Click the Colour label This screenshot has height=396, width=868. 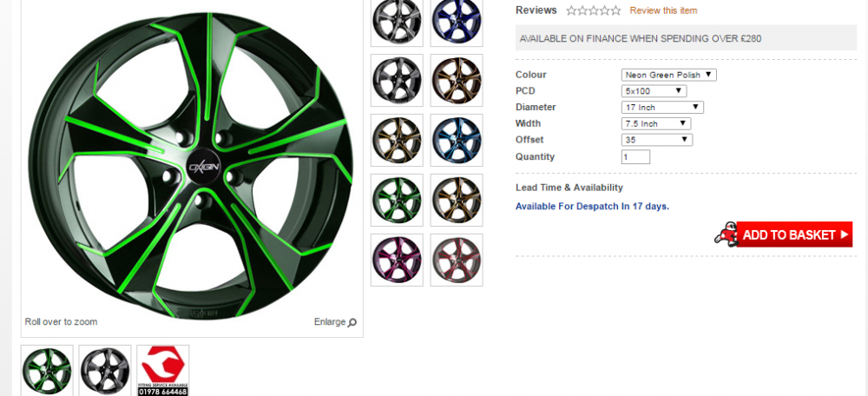(x=530, y=75)
